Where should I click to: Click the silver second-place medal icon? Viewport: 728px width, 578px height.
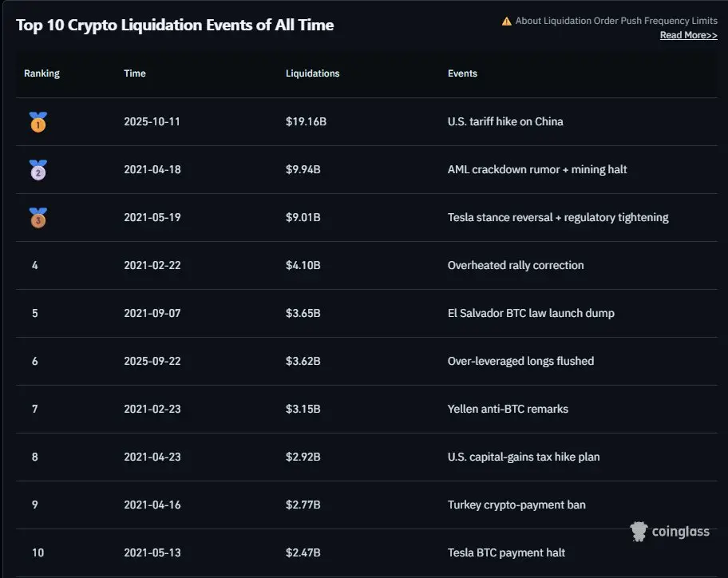coord(38,170)
